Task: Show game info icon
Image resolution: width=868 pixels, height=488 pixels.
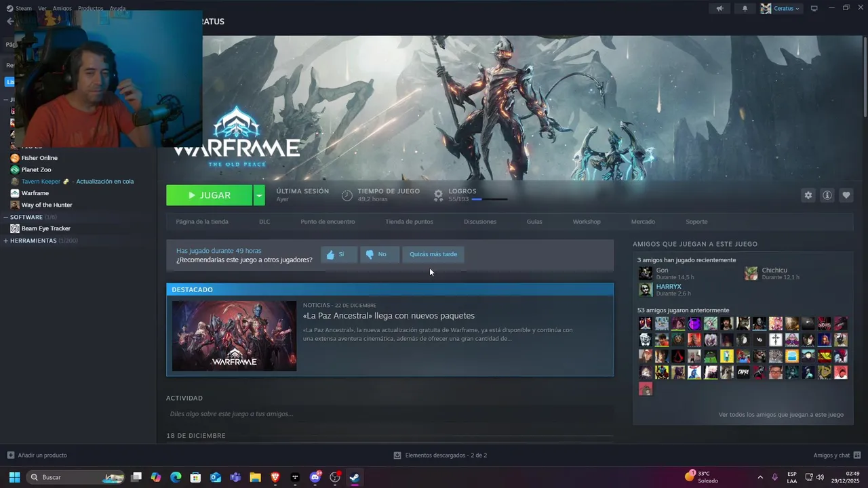Action: point(827,195)
